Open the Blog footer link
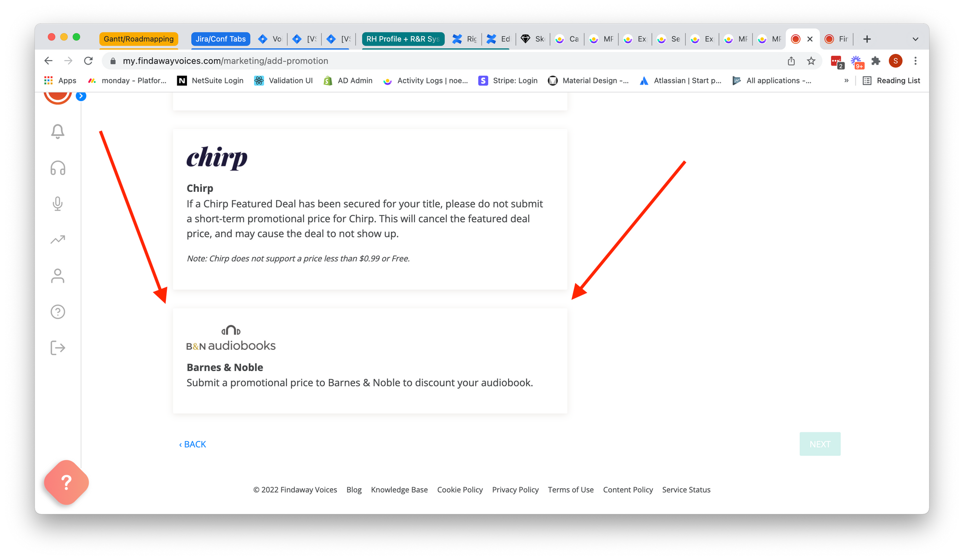The image size is (964, 560). coord(354,490)
